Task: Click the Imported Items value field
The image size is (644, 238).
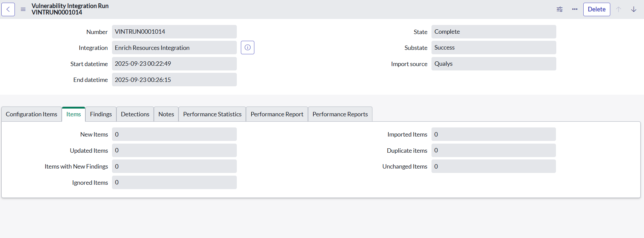Action: [x=494, y=134]
